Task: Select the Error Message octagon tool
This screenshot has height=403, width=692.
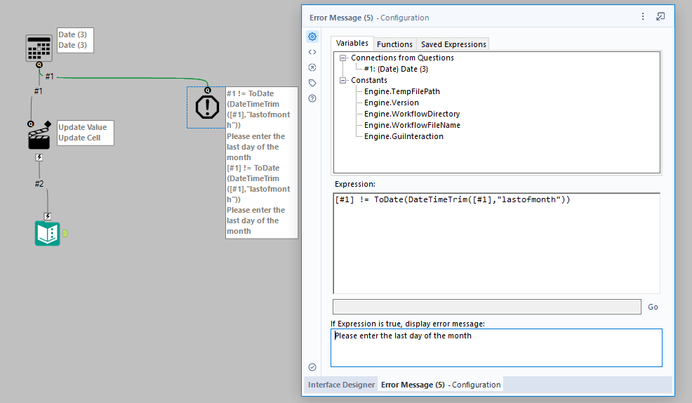Action: pos(207,107)
